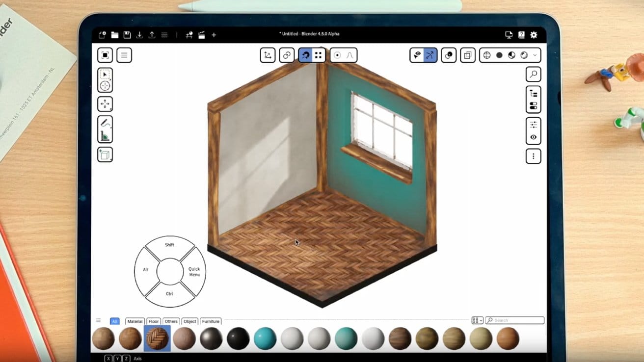Click inside the asset Search field

pos(514,320)
